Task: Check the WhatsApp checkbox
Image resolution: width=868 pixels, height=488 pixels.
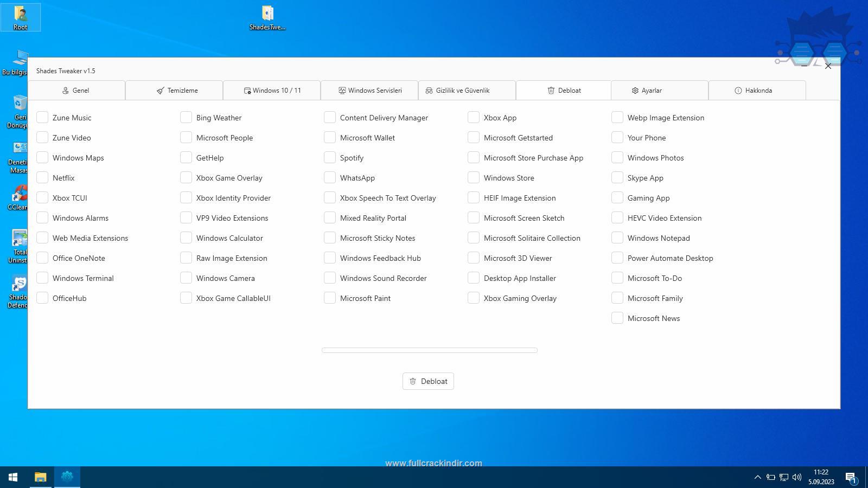Action: click(x=330, y=177)
